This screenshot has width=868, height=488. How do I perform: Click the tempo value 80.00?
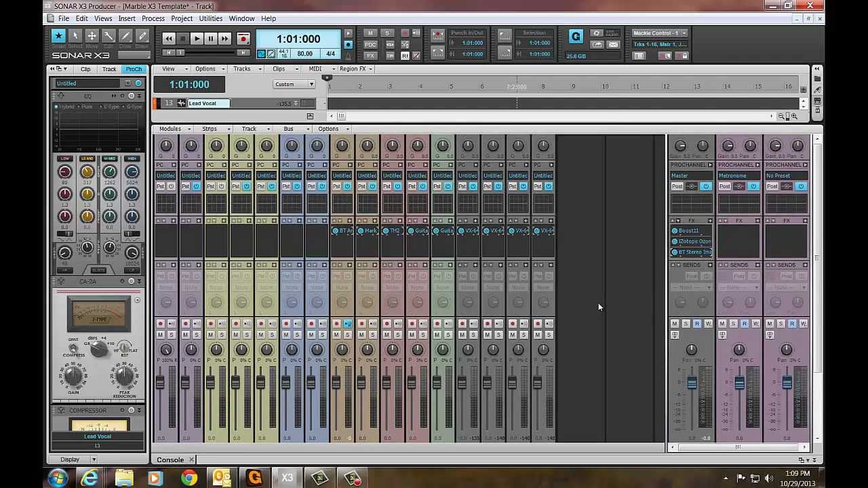(x=305, y=54)
